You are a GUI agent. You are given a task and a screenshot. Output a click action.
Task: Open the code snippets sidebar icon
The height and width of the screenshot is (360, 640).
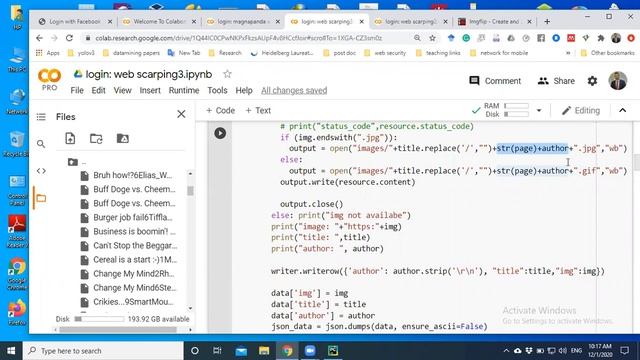(x=41, y=171)
